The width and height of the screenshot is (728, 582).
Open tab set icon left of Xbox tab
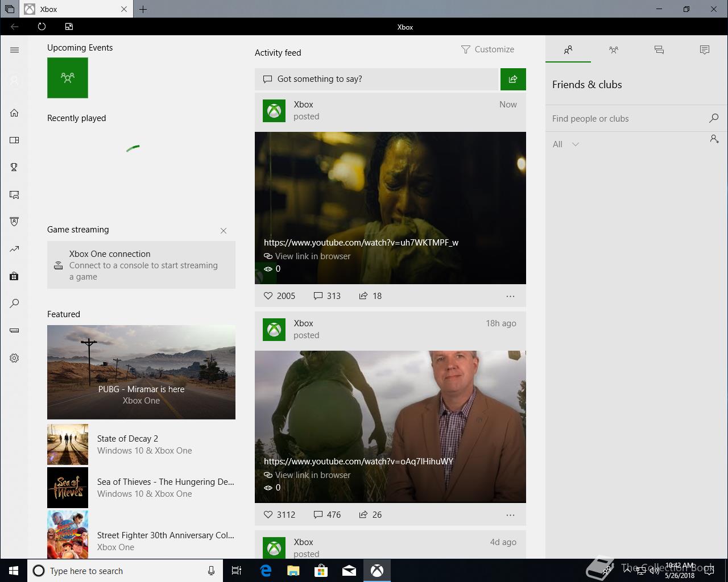10,9
